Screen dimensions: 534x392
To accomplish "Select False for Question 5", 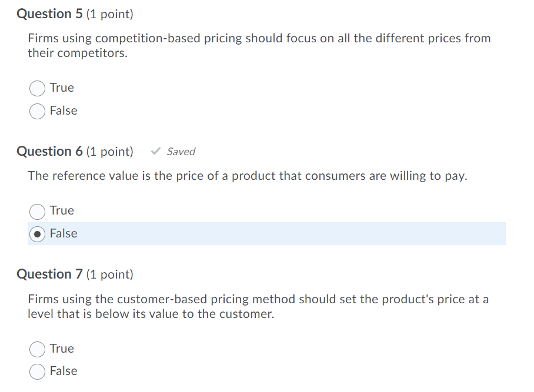I will (x=36, y=111).
